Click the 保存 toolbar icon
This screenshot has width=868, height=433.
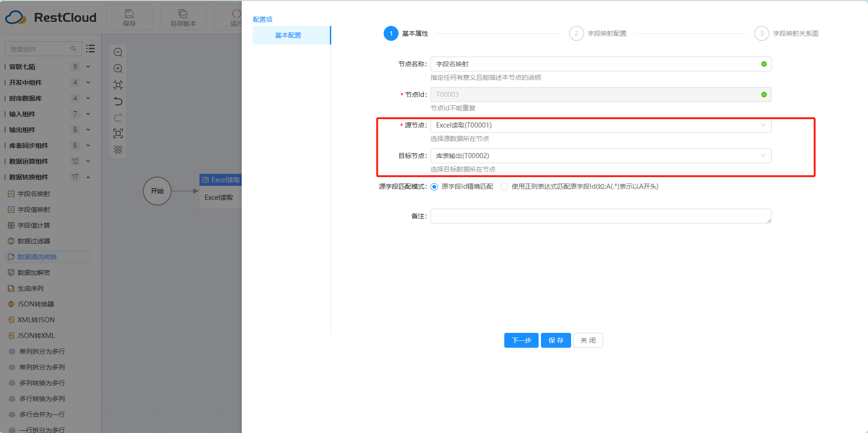(129, 18)
